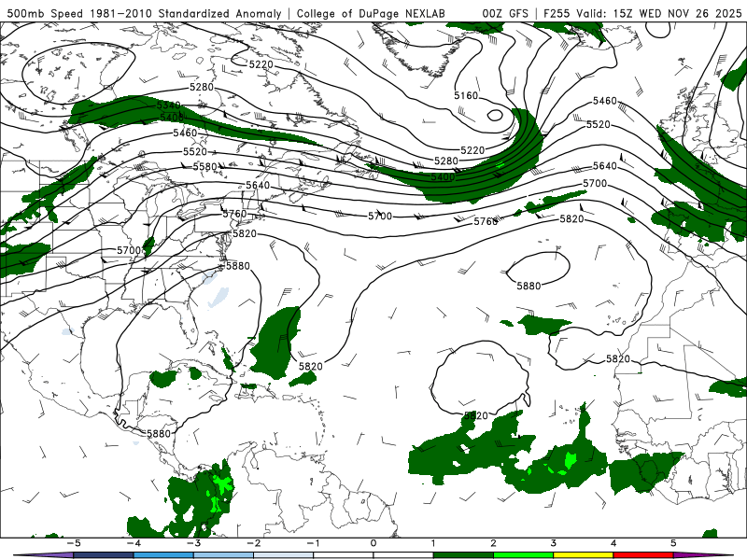Image resolution: width=747 pixels, height=560 pixels.
Task: Click the '00Z GFS' model run label
Action: tap(505, 13)
